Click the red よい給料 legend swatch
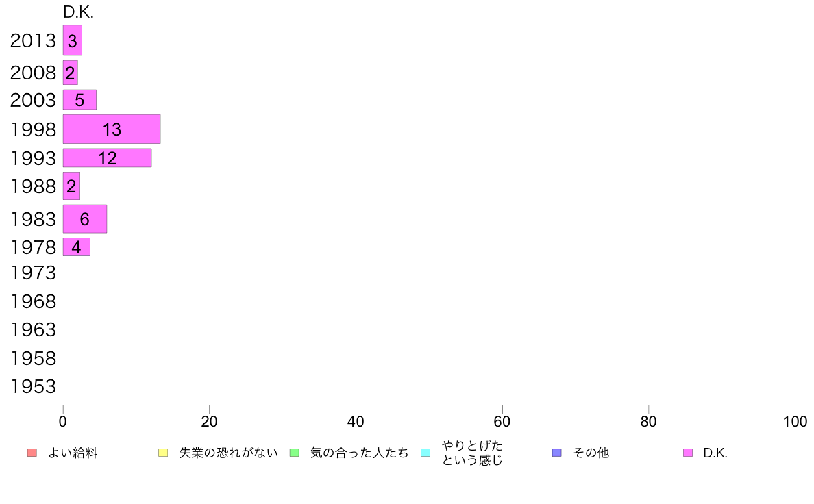This screenshot has width=814, height=504. point(32,453)
